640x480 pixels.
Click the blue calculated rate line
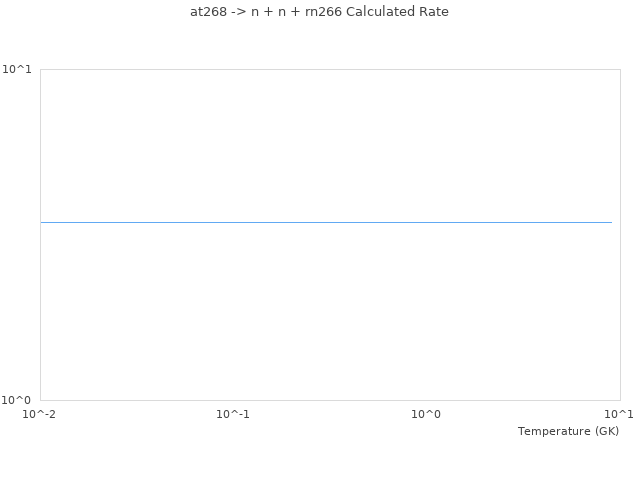[326, 222]
